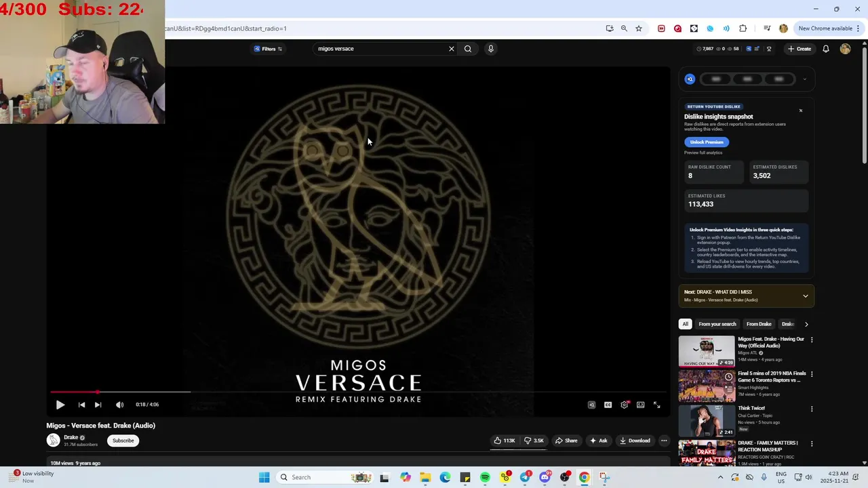The image size is (868, 488).
Task: Open player settings gear
Action: coord(624,405)
